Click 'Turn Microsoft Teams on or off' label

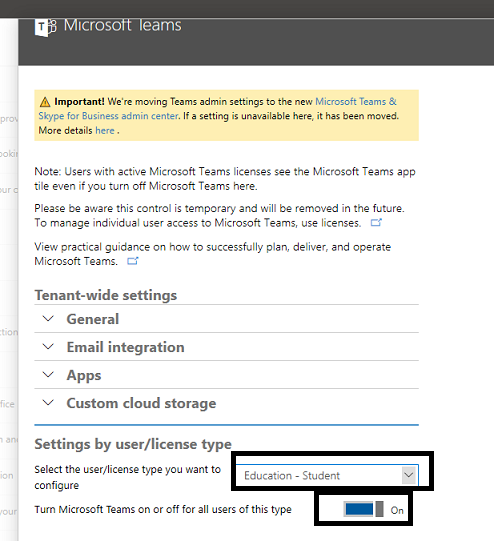point(163,510)
